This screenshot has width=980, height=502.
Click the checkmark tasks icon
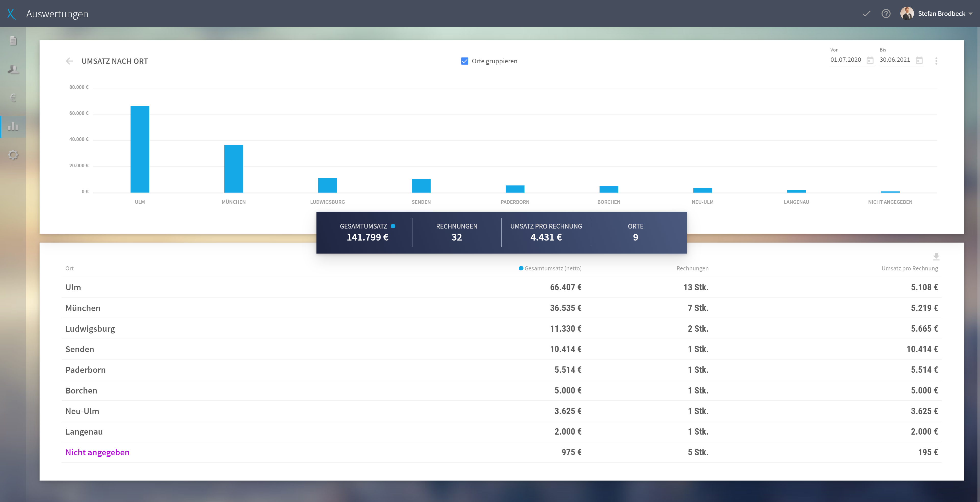click(866, 14)
